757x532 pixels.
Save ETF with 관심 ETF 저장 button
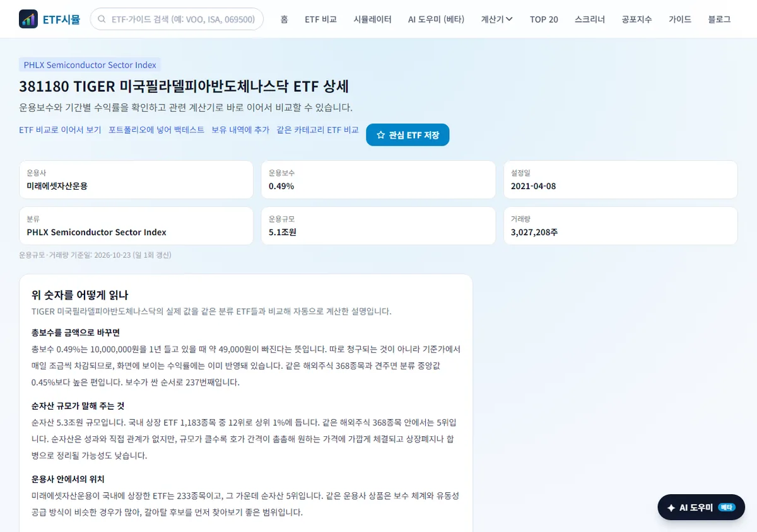click(x=408, y=135)
